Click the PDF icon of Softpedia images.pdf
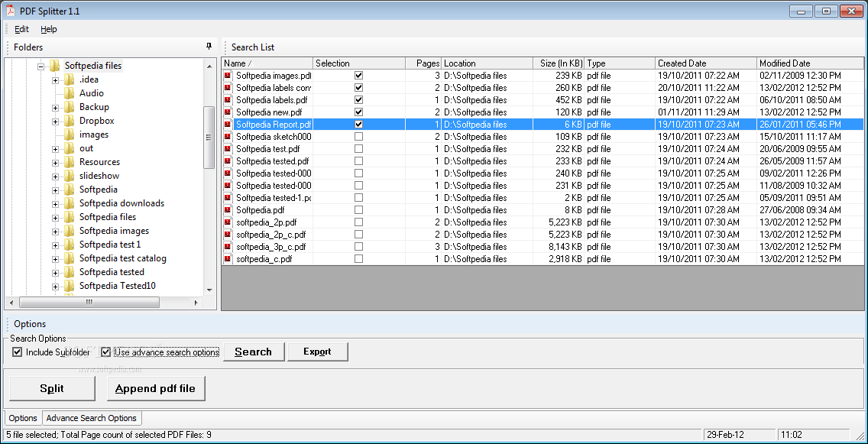 228,76
